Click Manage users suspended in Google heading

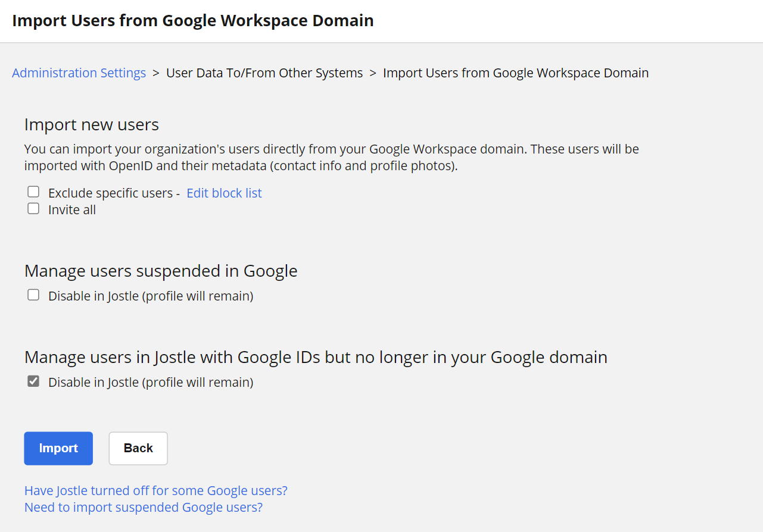(161, 271)
